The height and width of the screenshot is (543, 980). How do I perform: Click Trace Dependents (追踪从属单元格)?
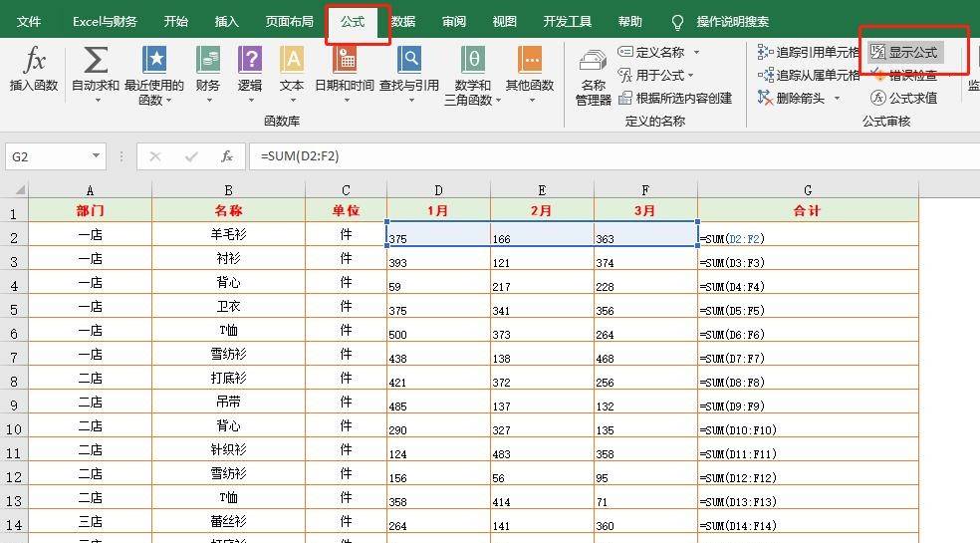(808, 75)
